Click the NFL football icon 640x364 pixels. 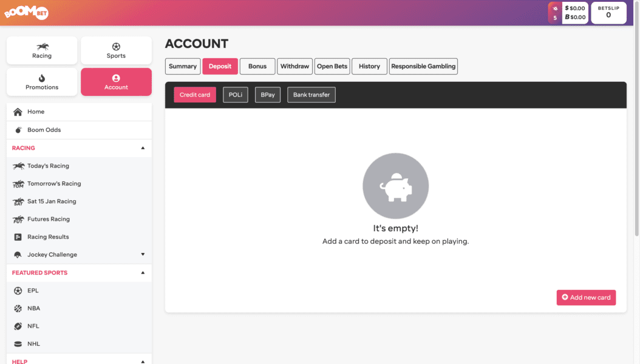click(18, 326)
